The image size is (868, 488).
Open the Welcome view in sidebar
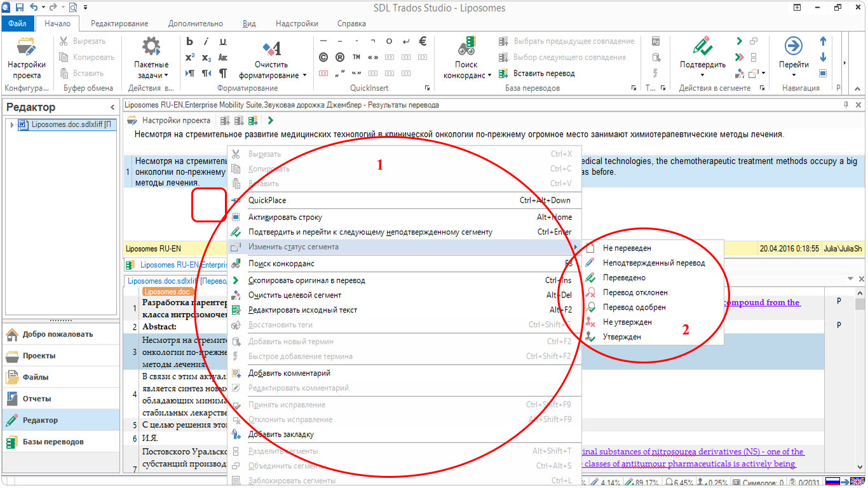coord(60,334)
